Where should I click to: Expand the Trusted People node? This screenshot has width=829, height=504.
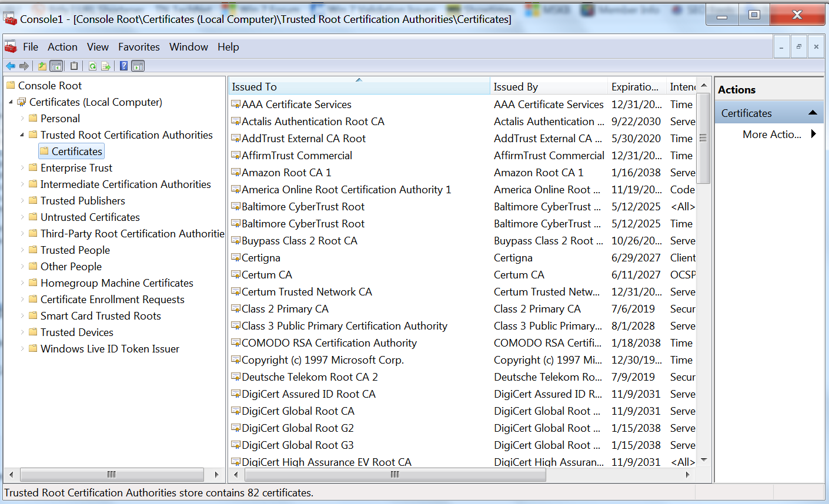click(22, 250)
